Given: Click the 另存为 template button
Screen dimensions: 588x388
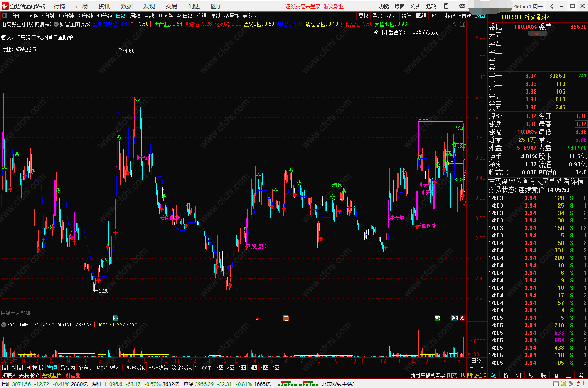Looking at the screenshot, I should [x=67, y=368].
